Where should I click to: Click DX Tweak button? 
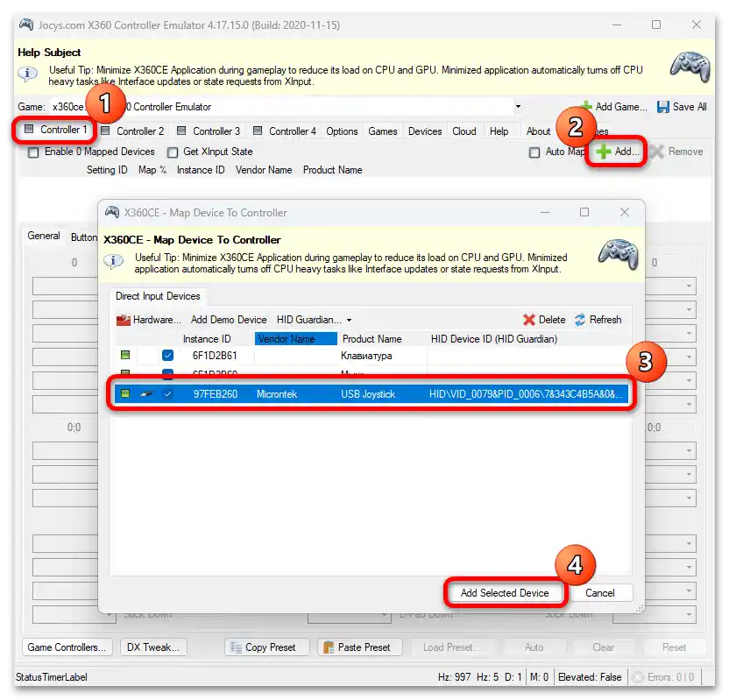point(153,647)
